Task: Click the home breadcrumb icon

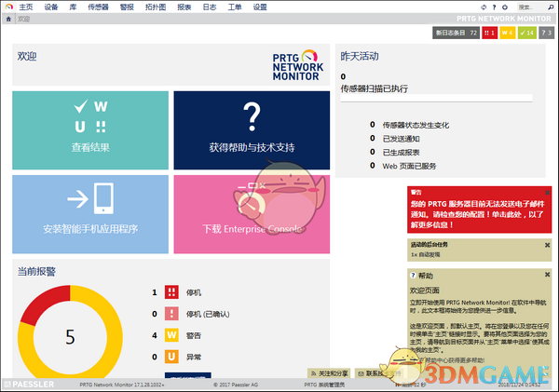Action: (x=8, y=19)
